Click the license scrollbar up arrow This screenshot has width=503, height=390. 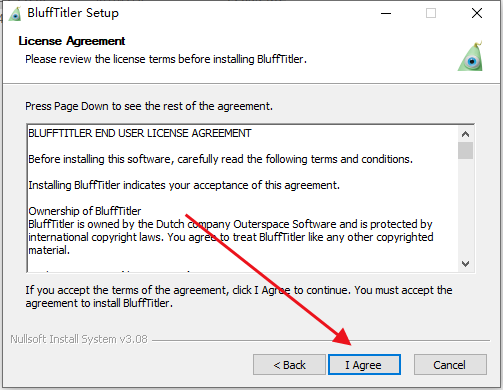[x=465, y=134]
